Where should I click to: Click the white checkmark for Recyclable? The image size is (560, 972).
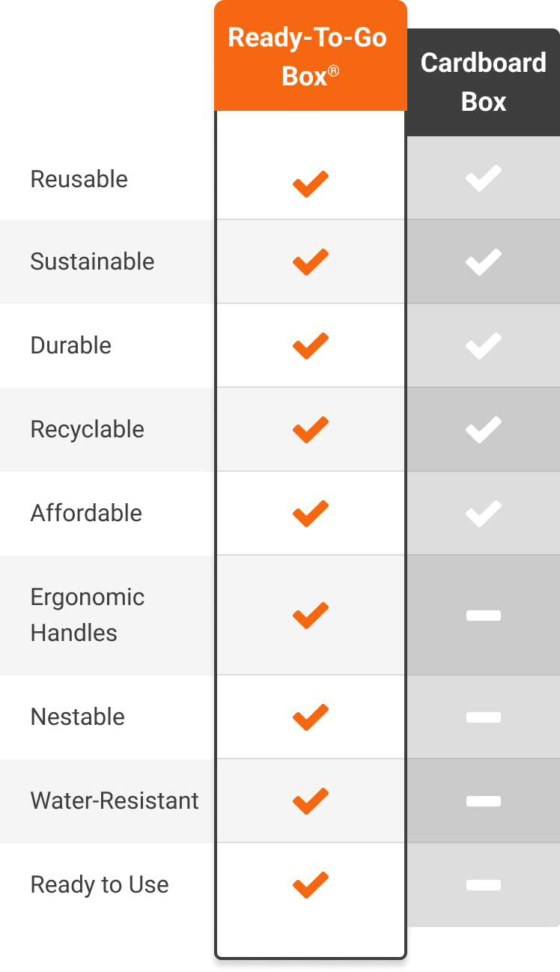[483, 430]
